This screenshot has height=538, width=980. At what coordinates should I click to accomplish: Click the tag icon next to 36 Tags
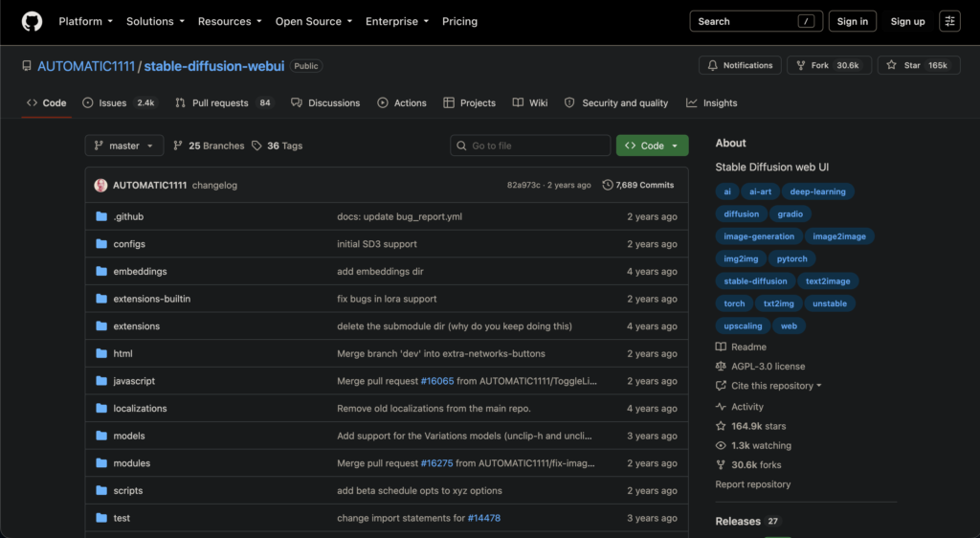[256, 146]
